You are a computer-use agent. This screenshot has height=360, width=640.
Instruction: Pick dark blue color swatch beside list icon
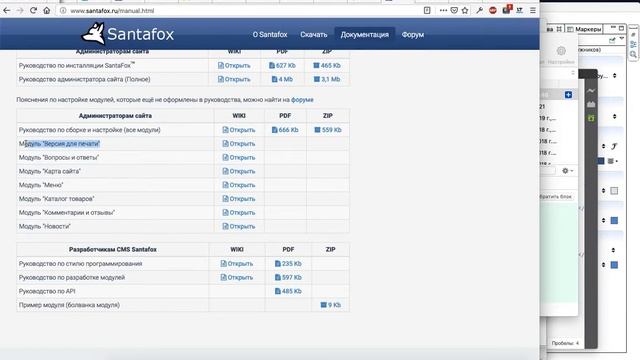point(601,161)
